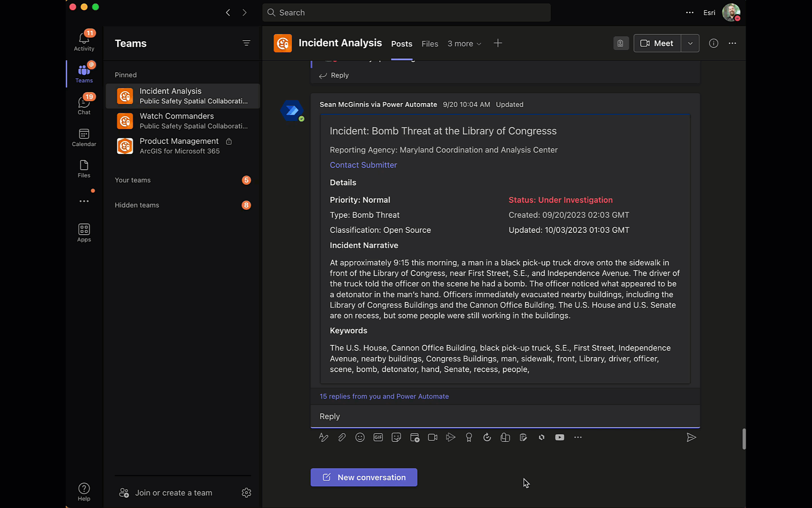The height and width of the screenshot is (508, 812).
Task: Click the attach file paperclip icon
Action: click(x=342, y=437)
